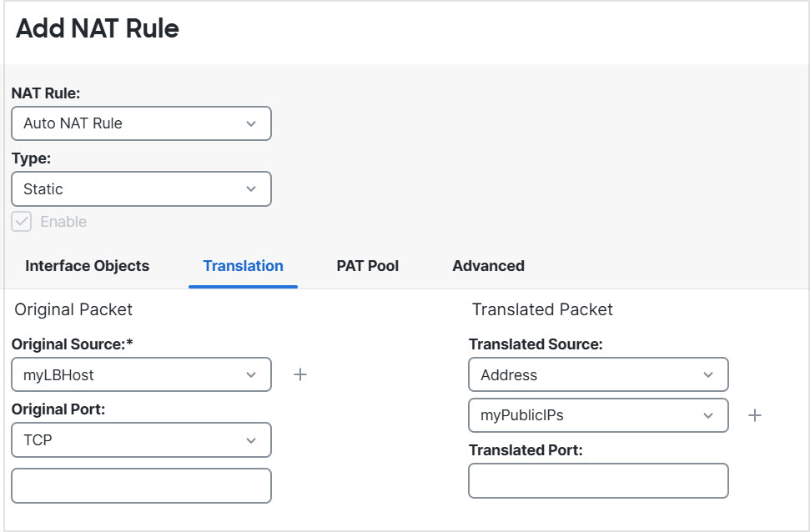Image resolution: width=810 pixels, height=532 pixels.
Task: Go to the Advanced tab
Action: (488, 266)
